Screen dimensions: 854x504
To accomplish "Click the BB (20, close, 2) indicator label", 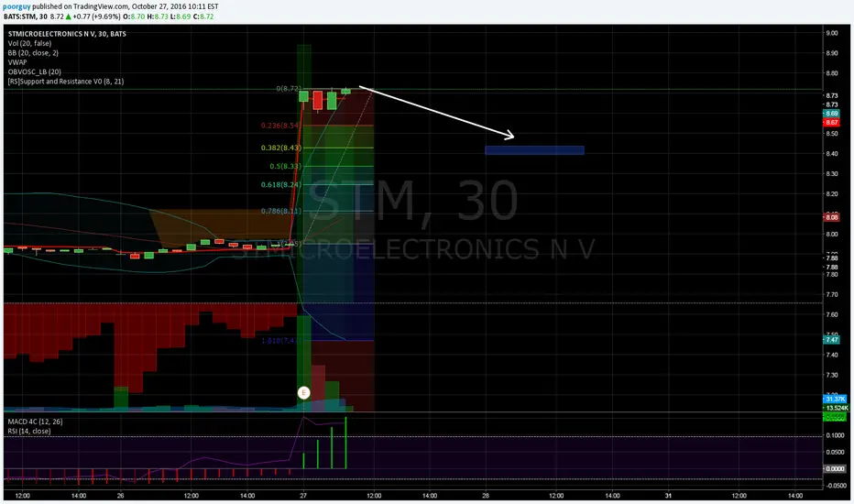I will 33,53.
